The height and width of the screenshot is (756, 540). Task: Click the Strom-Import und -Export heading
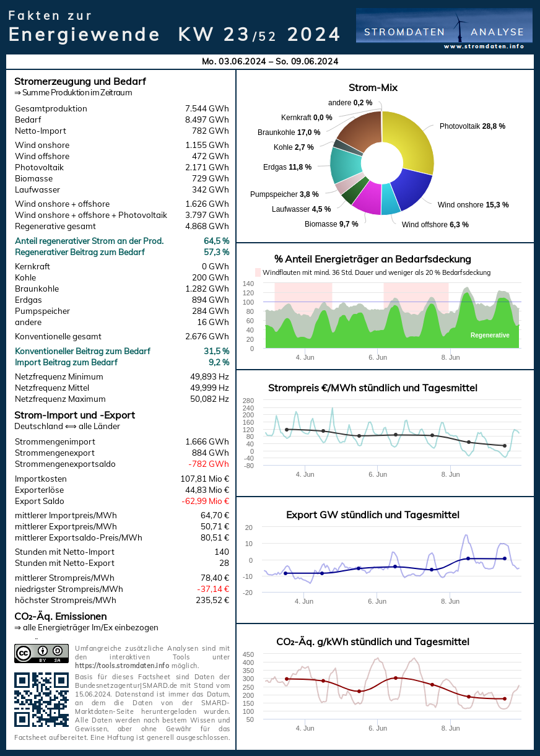74,415
